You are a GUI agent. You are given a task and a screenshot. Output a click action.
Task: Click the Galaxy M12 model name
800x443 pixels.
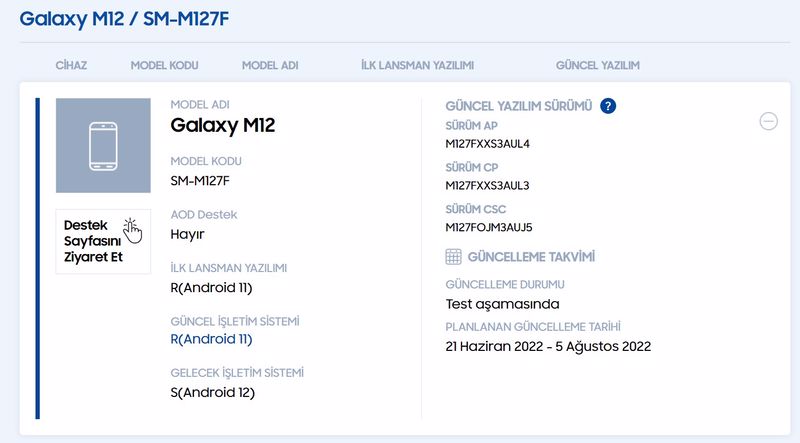click(222, 126)
